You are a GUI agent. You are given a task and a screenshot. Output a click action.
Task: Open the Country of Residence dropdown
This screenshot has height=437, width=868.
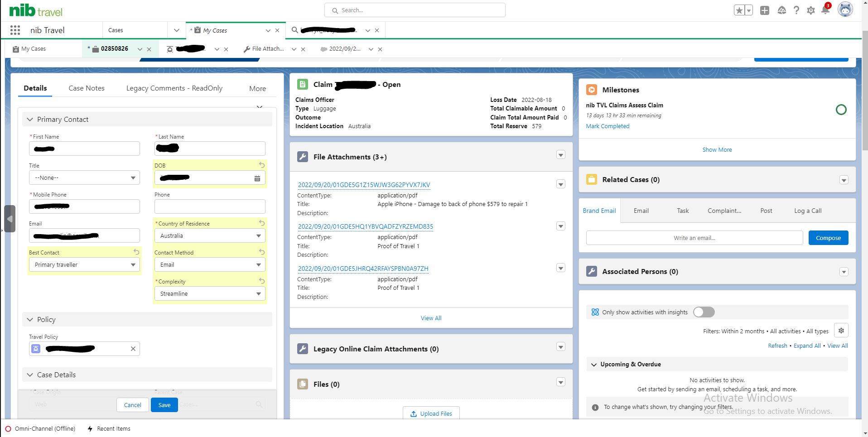(209, 235)
